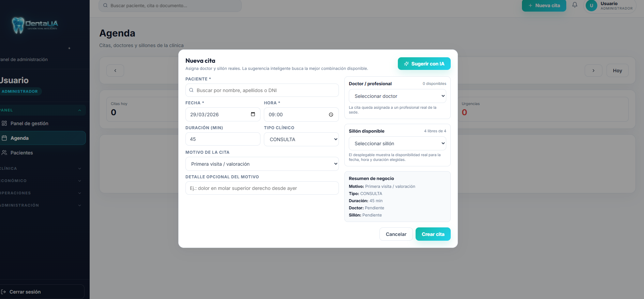This screenshot has height=299, width=644.
Task: Expand the Económico sidebar section
Action: [x=41, y=181]
